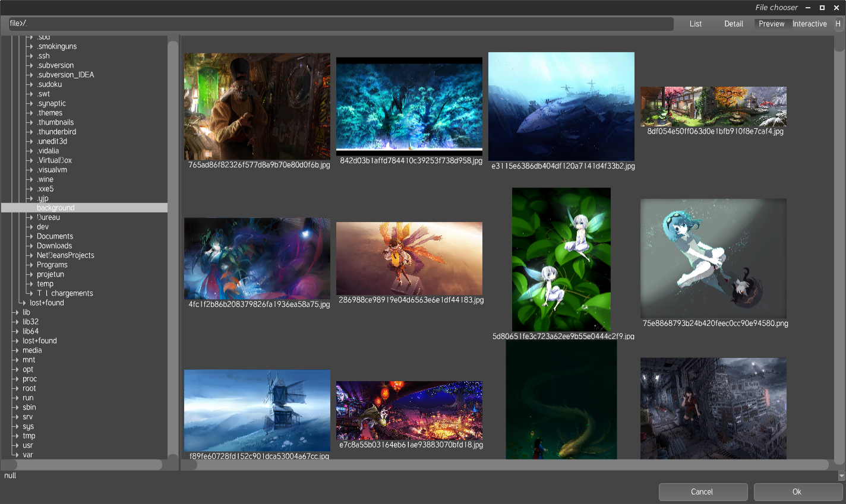This screenshot has width=846, height=504.
Task: Select the opt folder
Action: click(28, 369)
